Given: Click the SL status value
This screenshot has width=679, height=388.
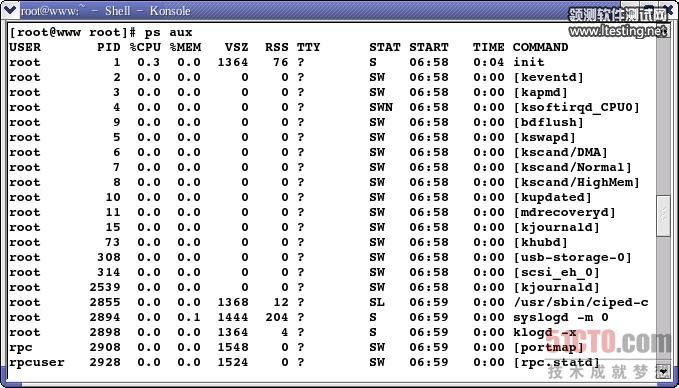Looking at the screenshot, I should [x=377, y=303].
